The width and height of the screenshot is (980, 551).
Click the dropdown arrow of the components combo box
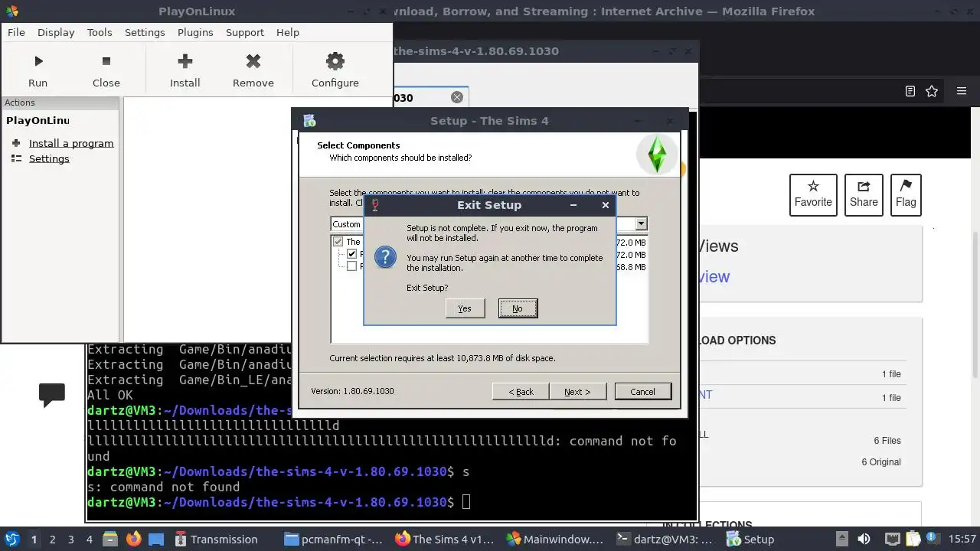pyautogui.click(x=641, y=223)
